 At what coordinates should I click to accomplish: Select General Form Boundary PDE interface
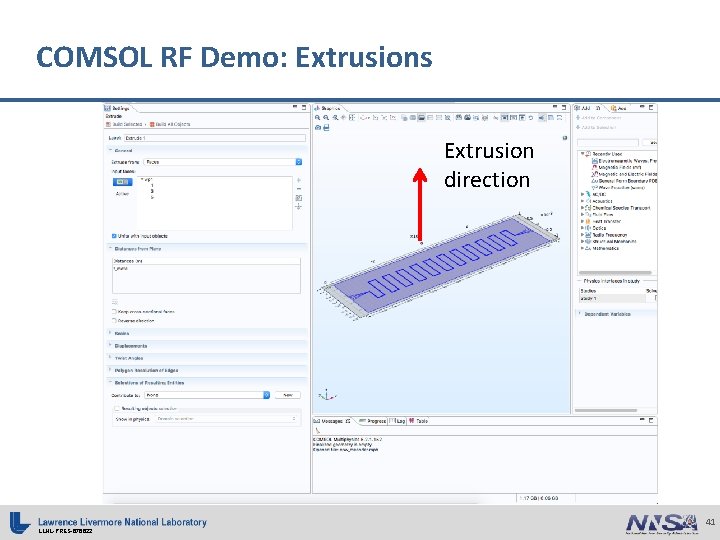[x=624, y=181]
